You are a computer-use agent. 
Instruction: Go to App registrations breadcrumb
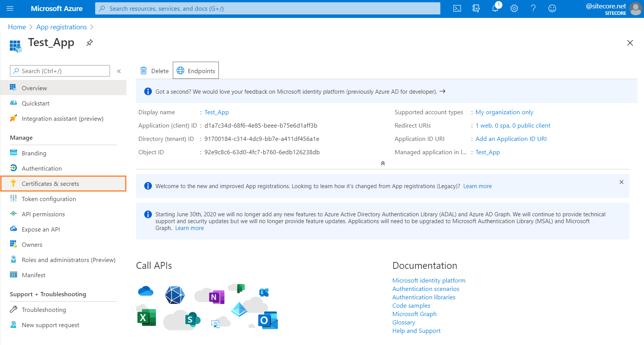point(62,27)
